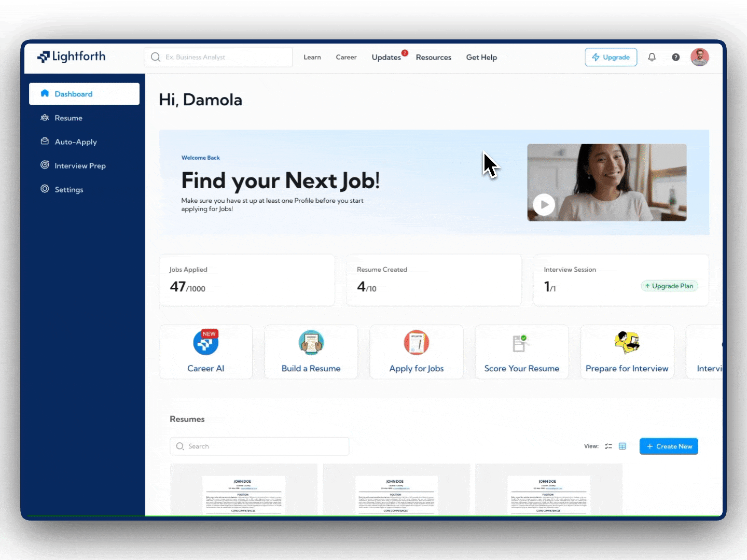Click the notification bell

[652, 57]
